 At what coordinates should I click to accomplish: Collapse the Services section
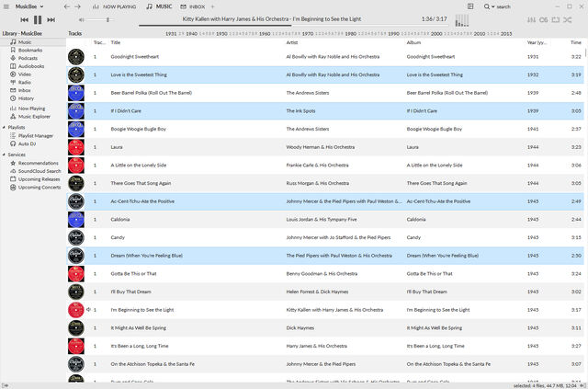pyautogui.click(x=4, y=154)
